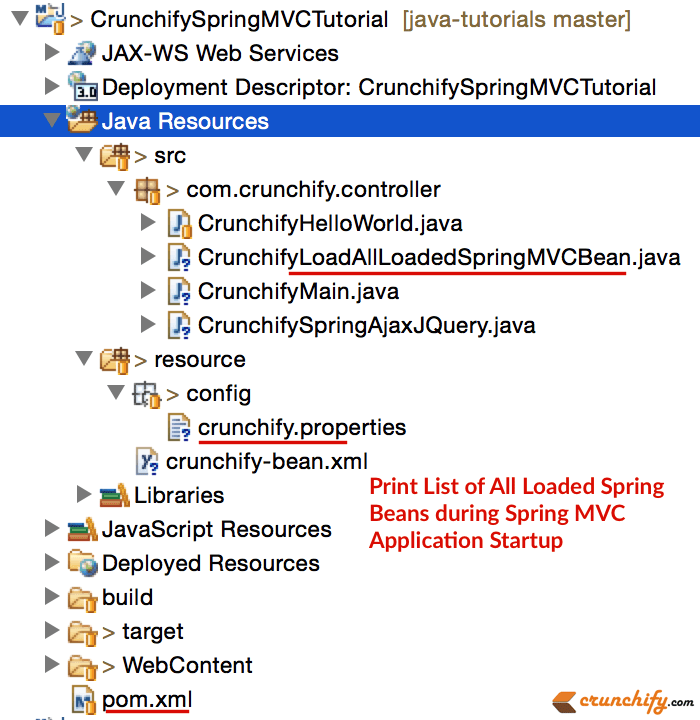Select the Deployed Resources entry
This screenshot has height=720, width=700.
210,564
